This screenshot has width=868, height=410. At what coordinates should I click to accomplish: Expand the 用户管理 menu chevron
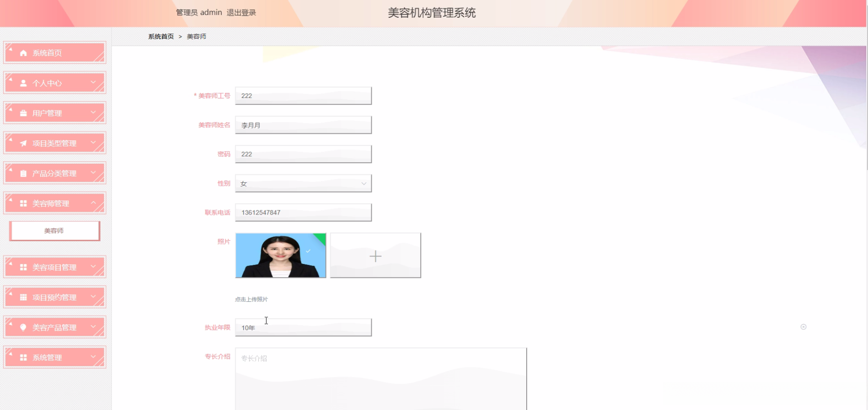[x=93, y=112]
